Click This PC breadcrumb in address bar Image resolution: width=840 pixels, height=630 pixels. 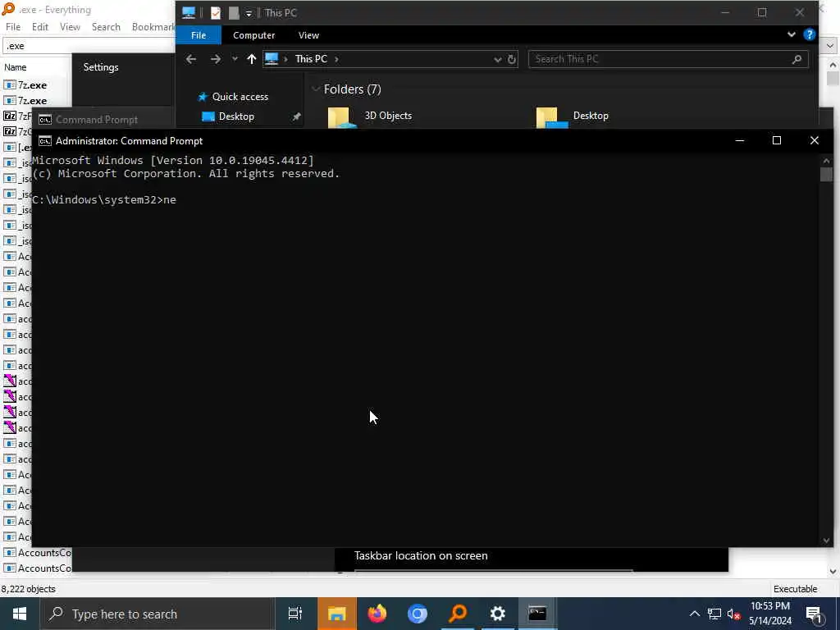(x=311, y=59)
